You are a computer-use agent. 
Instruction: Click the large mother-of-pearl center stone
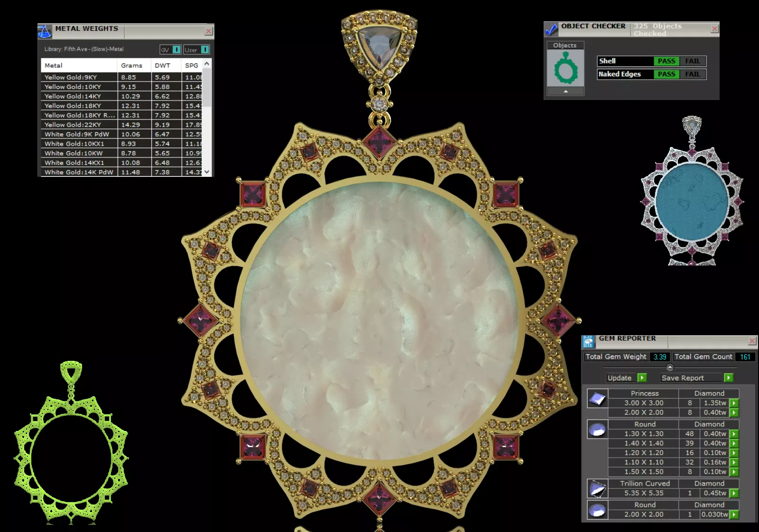[x=379, y=320]
